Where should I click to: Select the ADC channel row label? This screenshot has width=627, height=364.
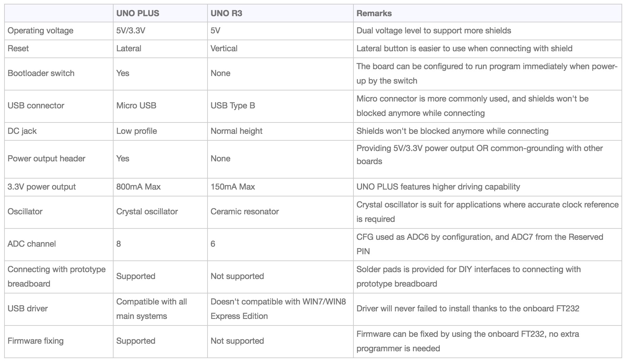click(x=32, y=244)
